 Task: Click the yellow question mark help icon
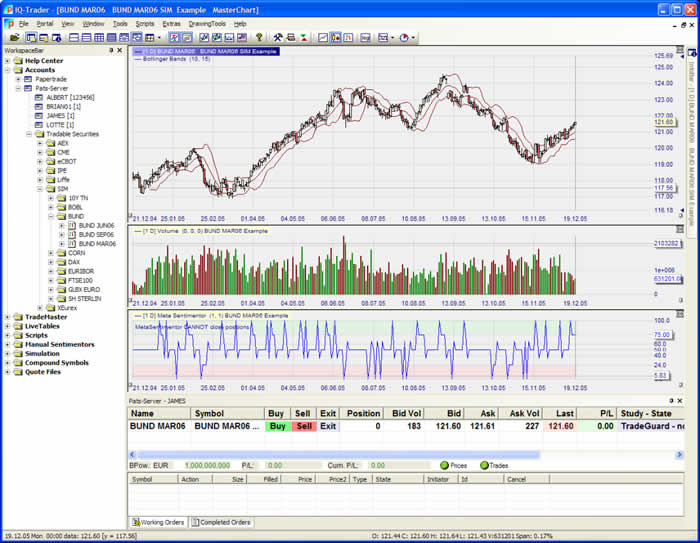click(x=259, y=38)
